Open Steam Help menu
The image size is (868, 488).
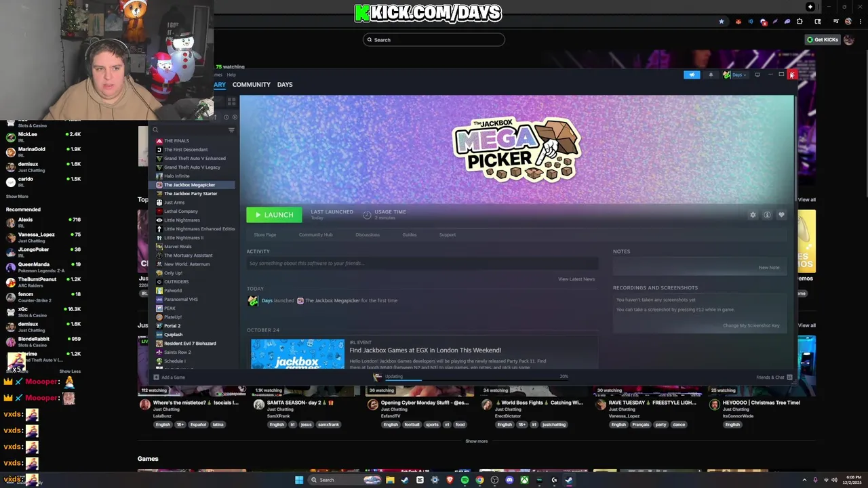pos(231,75)
